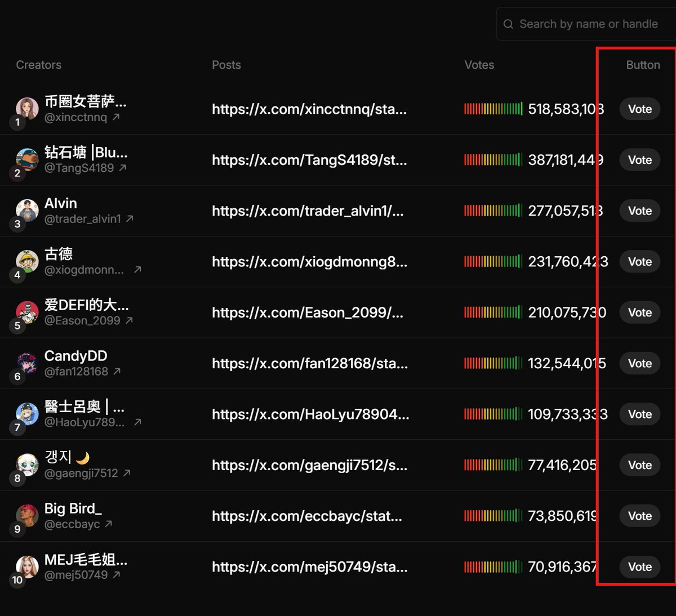Open external link arrow beside @mej50749
The image size is (676, 616).
tap(117, 574)
